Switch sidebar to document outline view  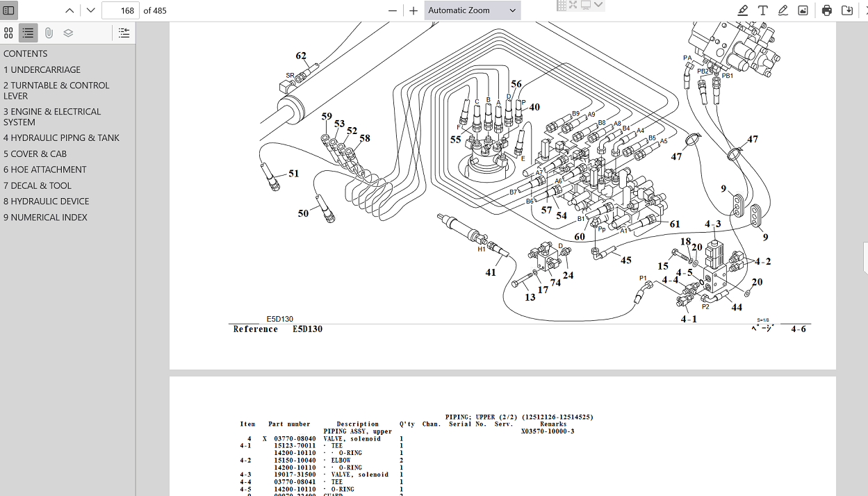coord(28,33)
